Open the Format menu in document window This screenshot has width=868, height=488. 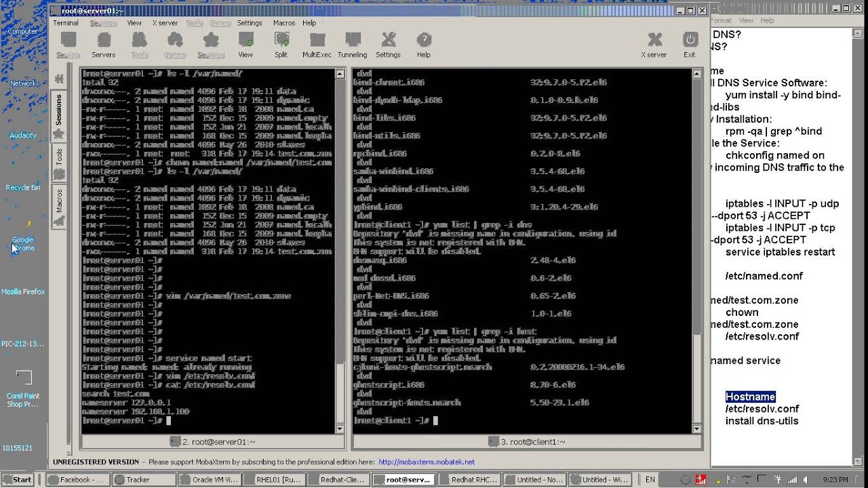point(721,20)
